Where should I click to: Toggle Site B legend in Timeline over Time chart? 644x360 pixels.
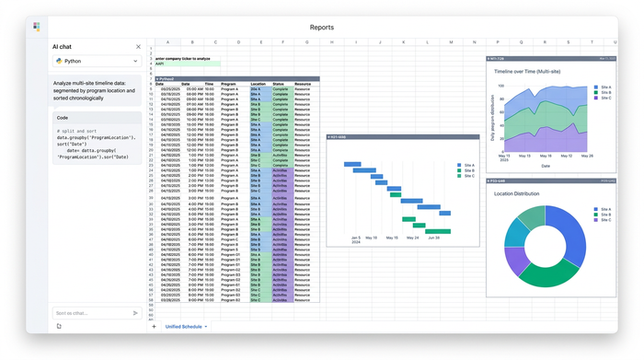tap(603, 92)
